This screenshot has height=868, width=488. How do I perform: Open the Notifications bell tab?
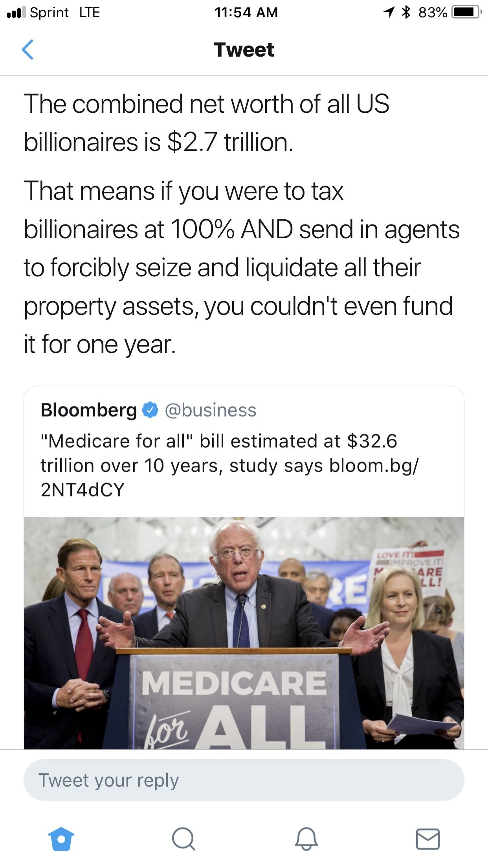306,839
